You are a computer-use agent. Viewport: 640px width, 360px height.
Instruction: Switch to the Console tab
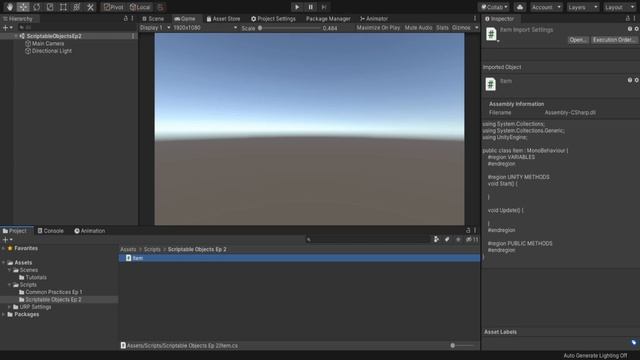tap(51, 231)
